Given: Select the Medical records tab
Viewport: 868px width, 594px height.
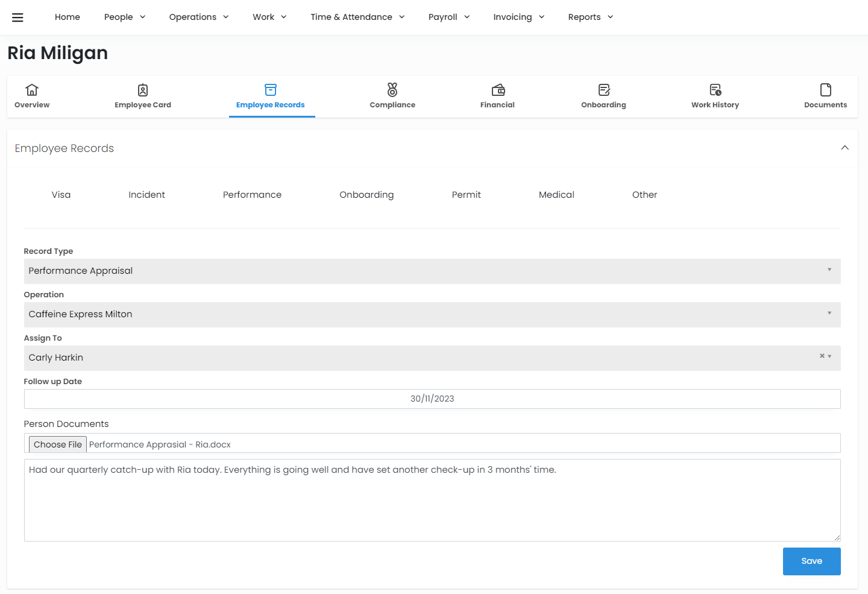Looking at the screenshot, I should [556, 195].
